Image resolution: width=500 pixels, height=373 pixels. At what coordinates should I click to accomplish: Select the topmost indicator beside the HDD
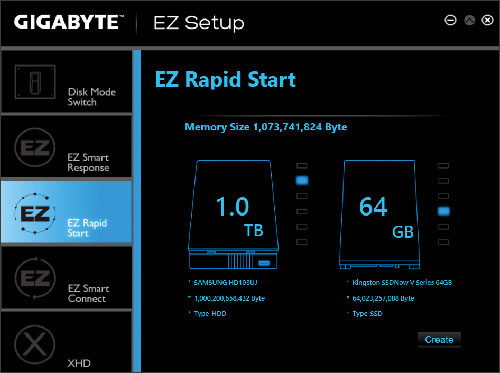302,166
